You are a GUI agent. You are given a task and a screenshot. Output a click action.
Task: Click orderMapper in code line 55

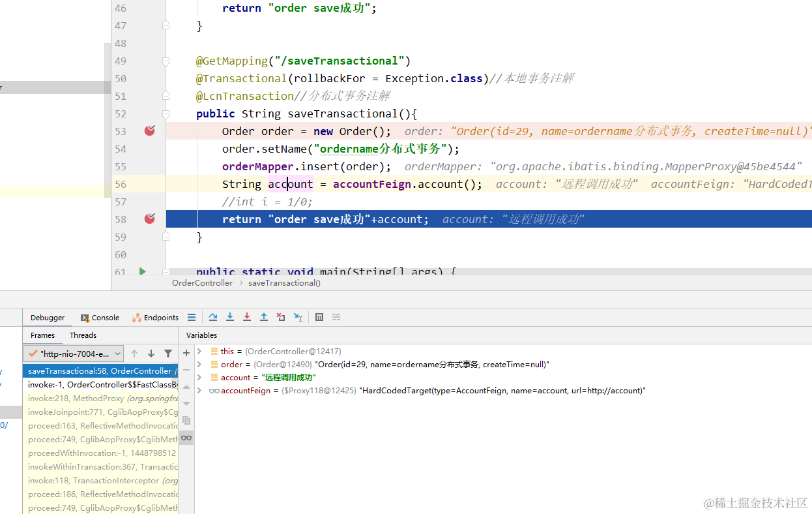tap(258, 166)
